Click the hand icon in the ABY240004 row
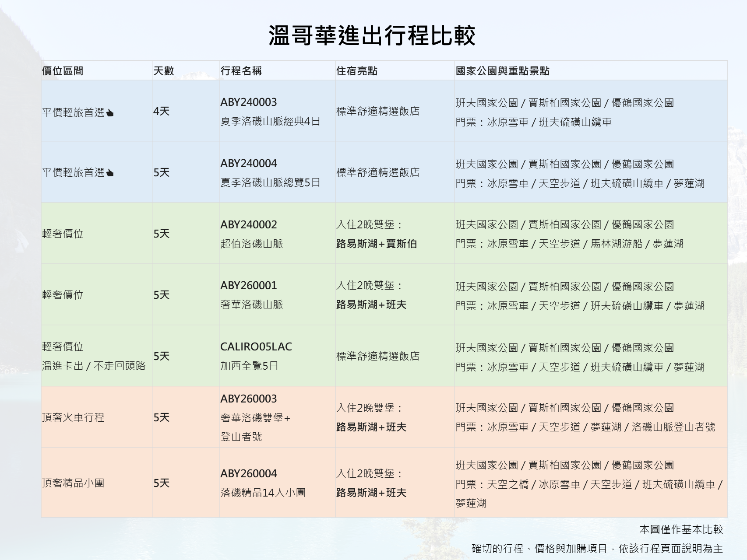The height and width of the screenshot is (560, 747). click(x=110, y=173)
